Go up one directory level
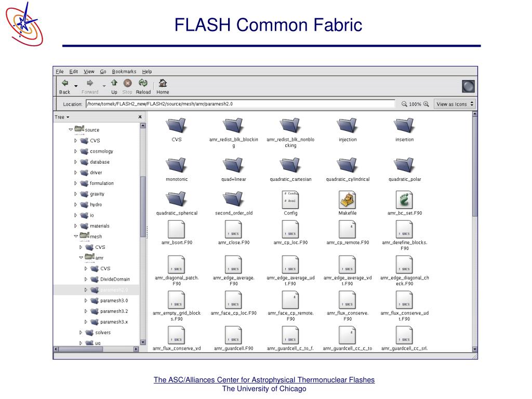The image size is (532, 399). pos(114,87)
